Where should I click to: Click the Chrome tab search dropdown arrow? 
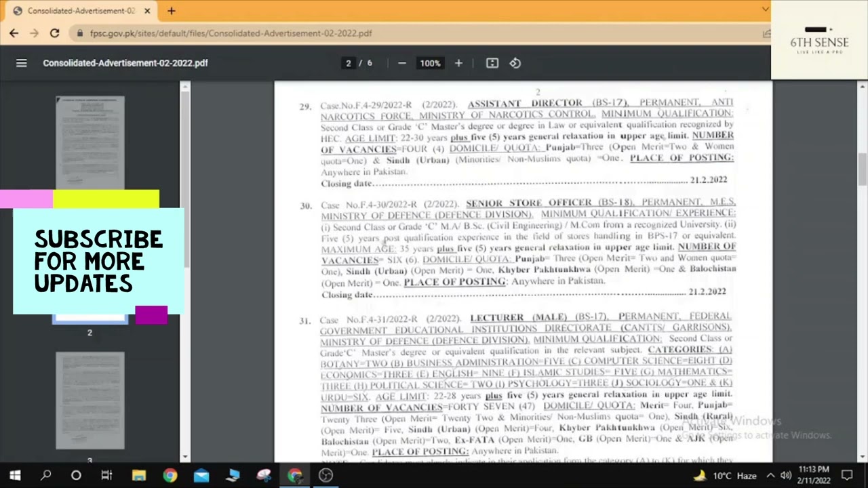(x=765, y=9)
